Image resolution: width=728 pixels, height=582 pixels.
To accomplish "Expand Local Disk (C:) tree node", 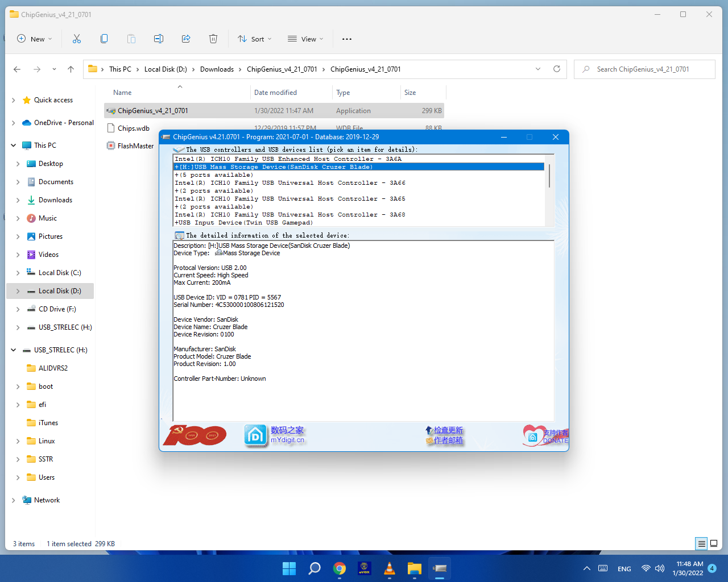I will click(x=18, y=273).
